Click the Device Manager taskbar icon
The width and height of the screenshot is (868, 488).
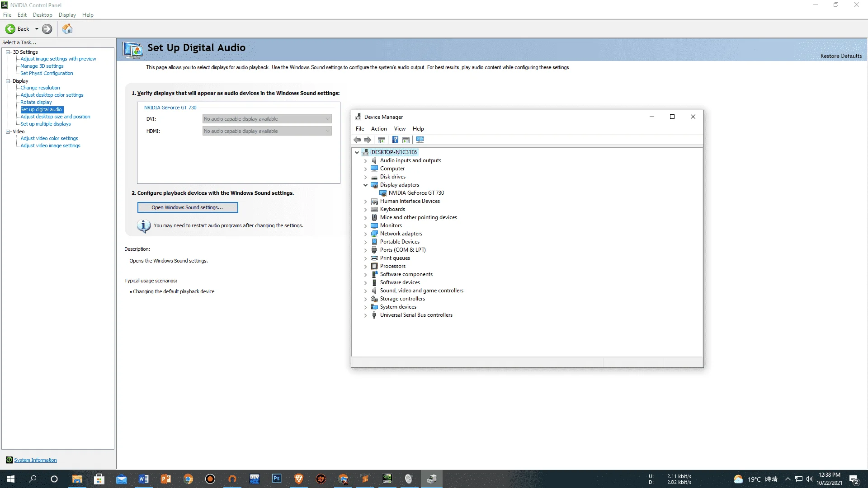pos(432,479)
